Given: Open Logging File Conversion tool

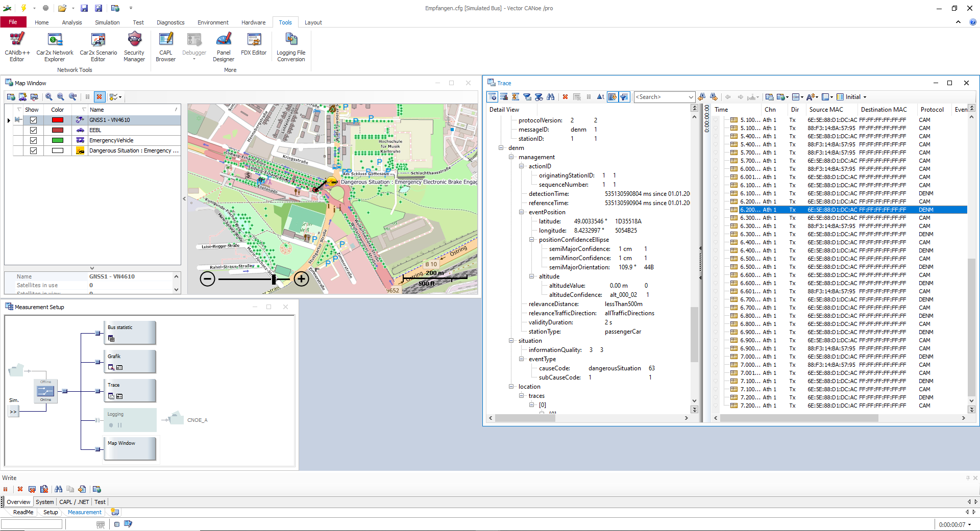Looking at the screenshot, I should click(x=291, y=47).
